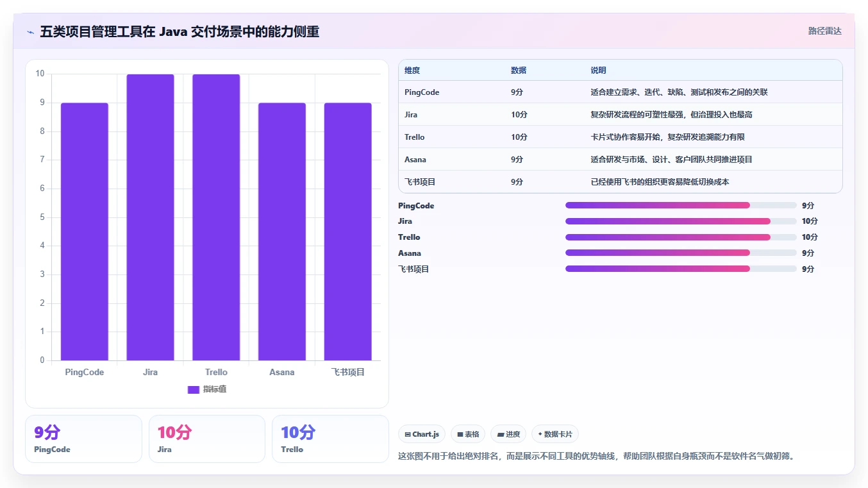Select the PingCode table row name
Screen dimensions: 868x488
point(422,92)
